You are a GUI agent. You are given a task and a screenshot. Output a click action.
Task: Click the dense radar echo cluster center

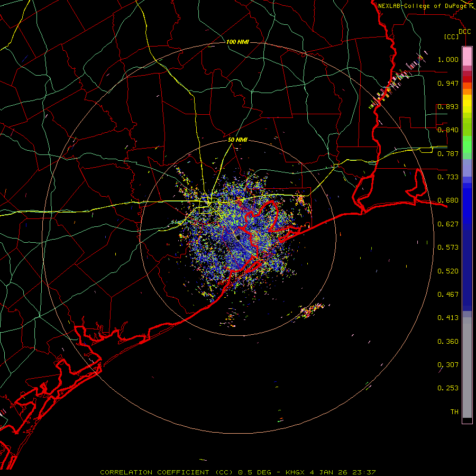coord(239,237)
